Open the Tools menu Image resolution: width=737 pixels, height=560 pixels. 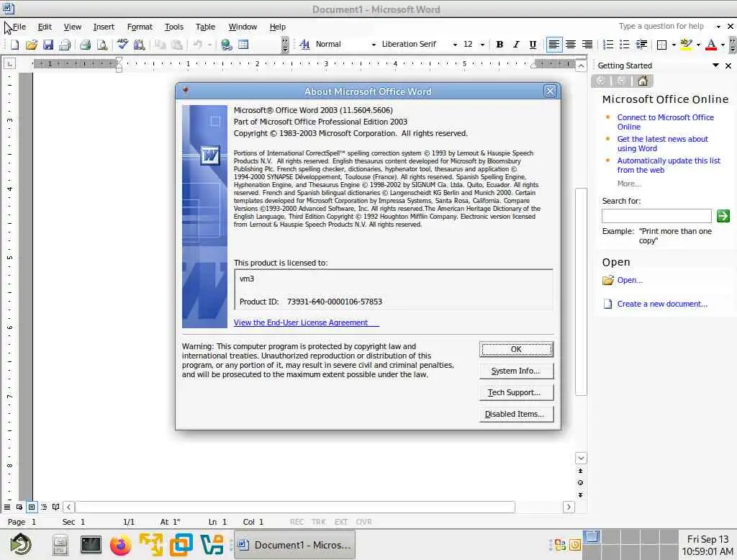click(x=174, y=27)
